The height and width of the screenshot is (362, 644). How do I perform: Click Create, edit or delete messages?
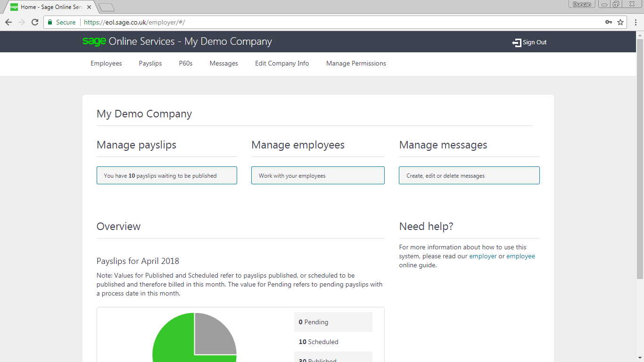coord(469,175)
